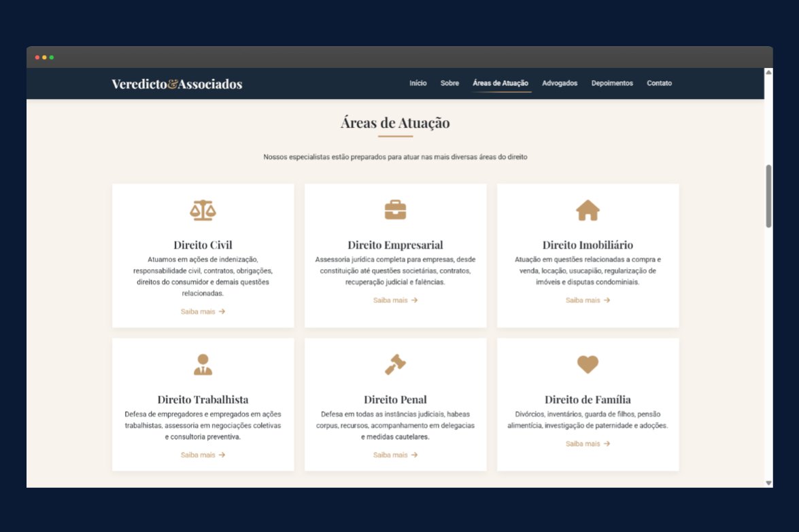The image size is (799, 532).
Task: Click the gavel icon for Direito Penal
Action: tap(395, 365)
